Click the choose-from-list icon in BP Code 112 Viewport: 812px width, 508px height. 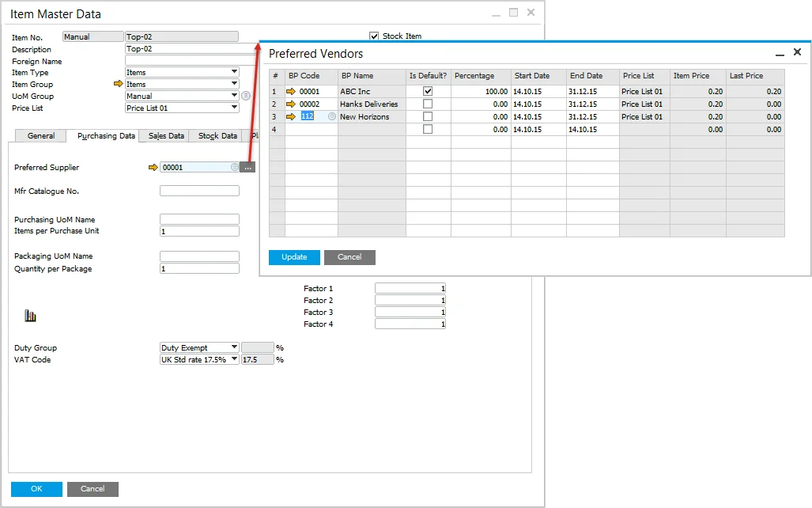coord(332,117)
